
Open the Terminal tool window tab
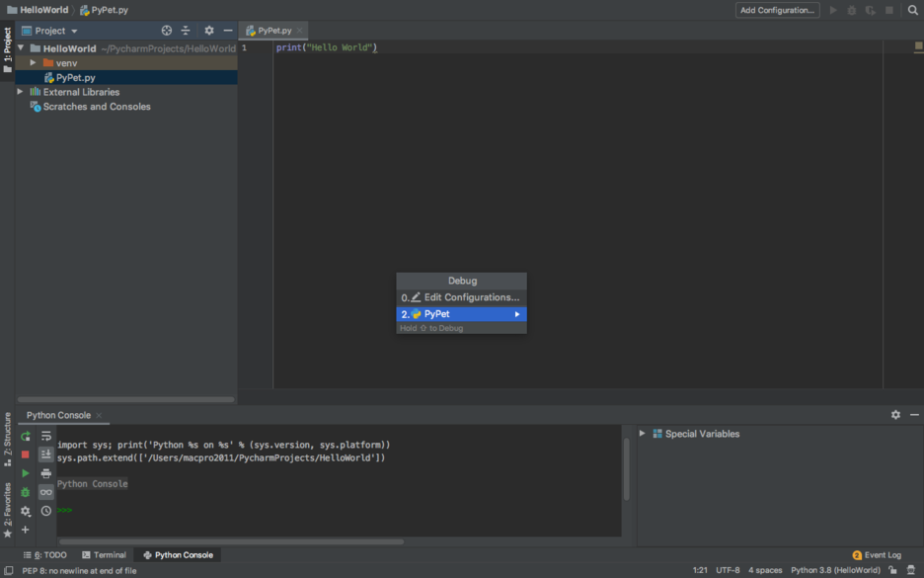click(105, 555)
